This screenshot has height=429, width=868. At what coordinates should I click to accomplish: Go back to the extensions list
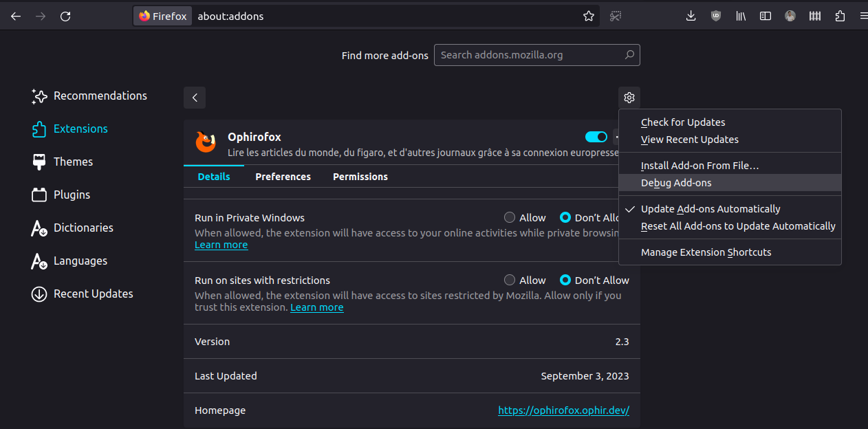pyautogui.click(x=195, y=98)
